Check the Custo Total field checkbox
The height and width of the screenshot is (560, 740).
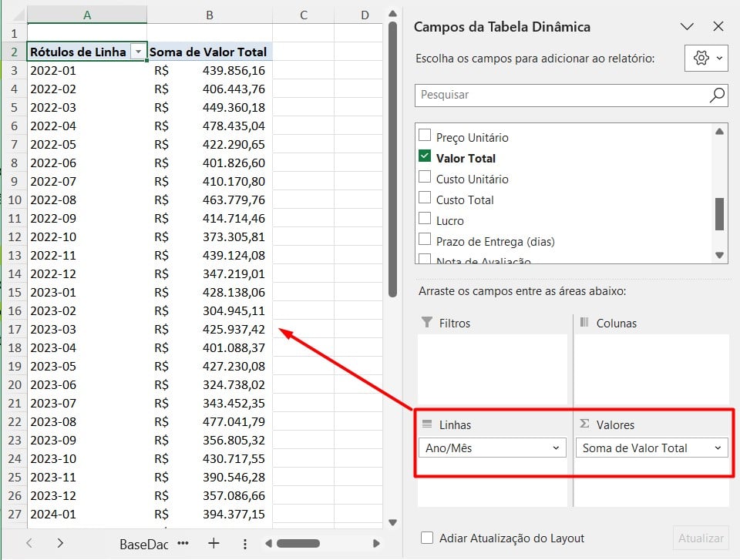(x=425, y=199)
